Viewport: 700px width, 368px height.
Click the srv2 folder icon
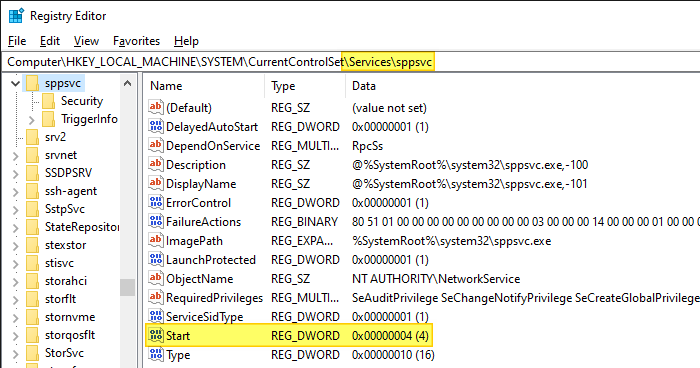tap(33, 137)
